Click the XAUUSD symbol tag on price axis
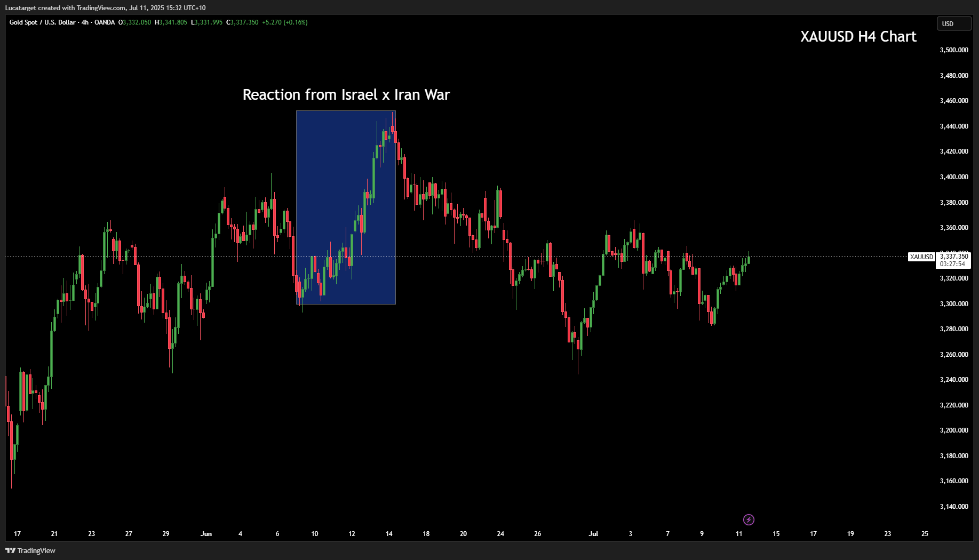 921,257
